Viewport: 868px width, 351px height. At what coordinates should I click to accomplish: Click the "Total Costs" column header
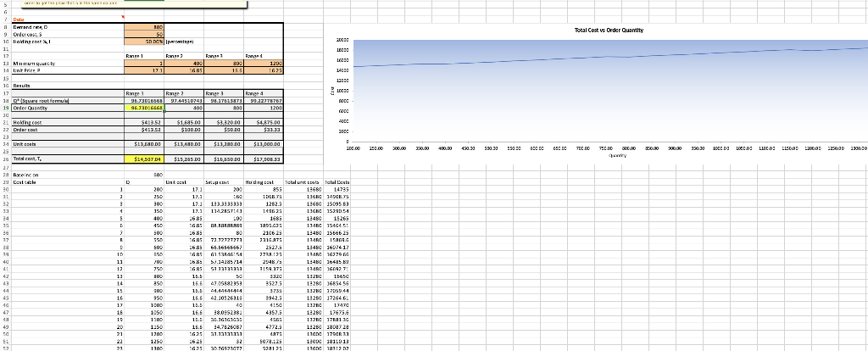pyautogui.click(x=337, y=182)
